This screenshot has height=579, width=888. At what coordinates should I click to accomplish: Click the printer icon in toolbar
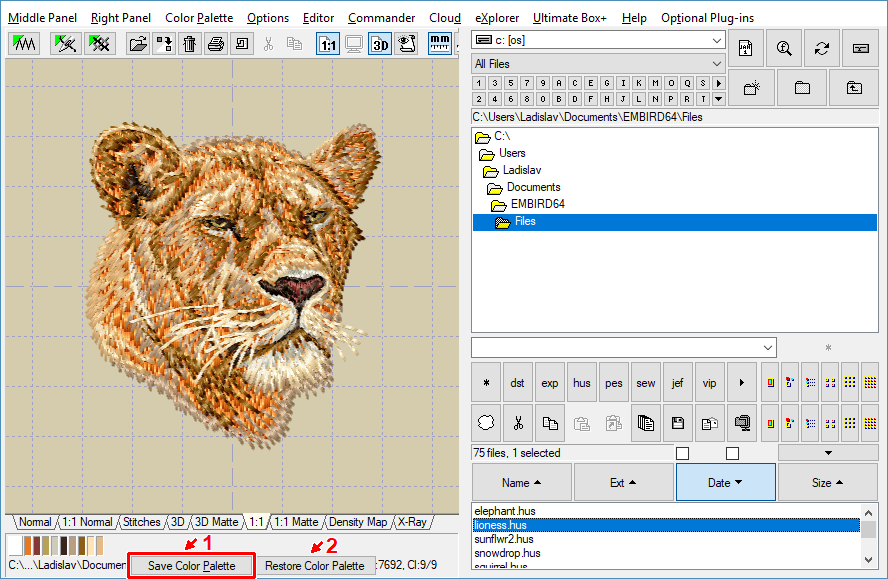tap(216, 43)
